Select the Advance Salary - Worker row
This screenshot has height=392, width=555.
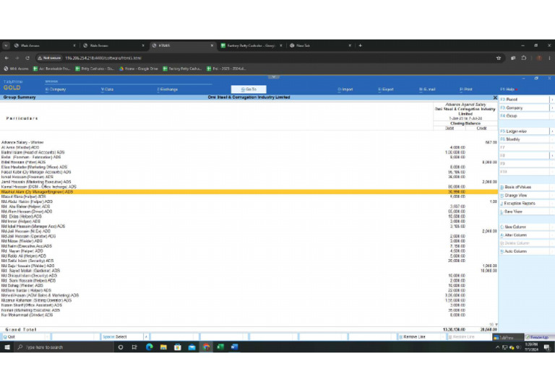(x=249, y=142)
